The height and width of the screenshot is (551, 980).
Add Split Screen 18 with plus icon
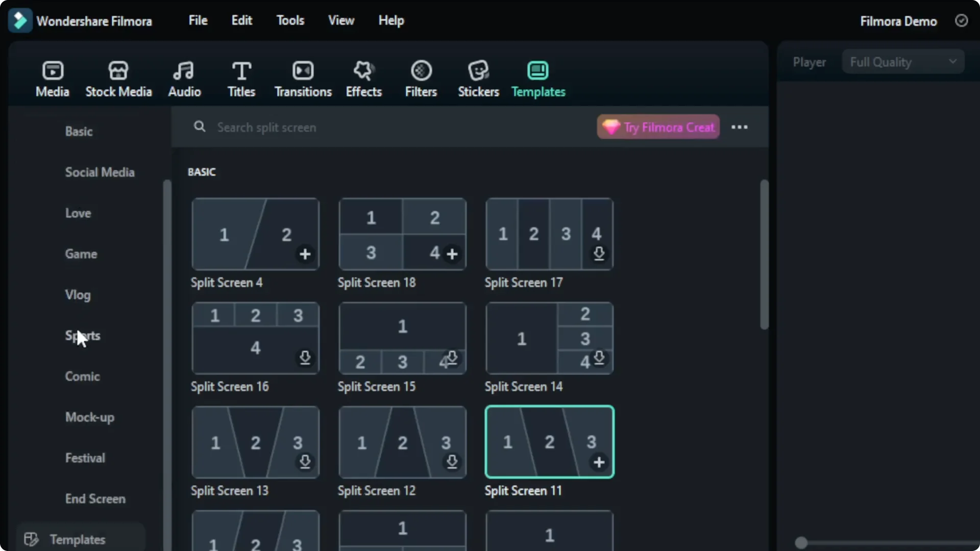[452, 254]
